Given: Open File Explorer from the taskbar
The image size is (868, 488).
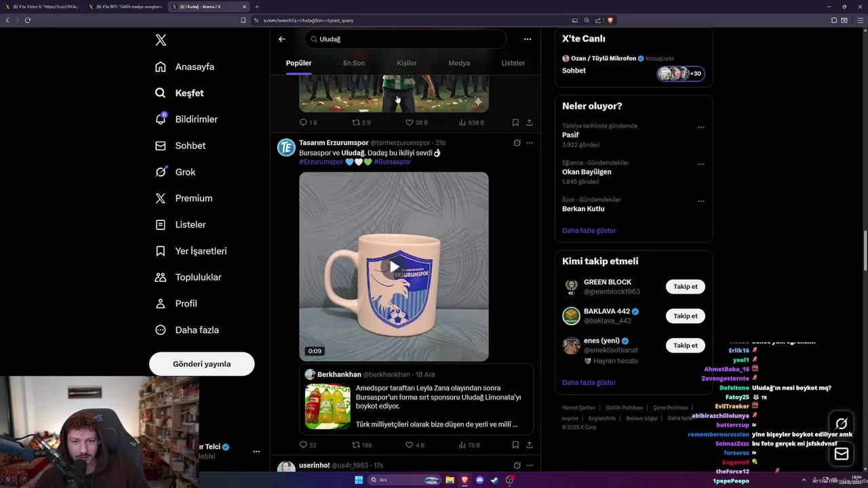Looking at the screenshot, I should 450,480.
